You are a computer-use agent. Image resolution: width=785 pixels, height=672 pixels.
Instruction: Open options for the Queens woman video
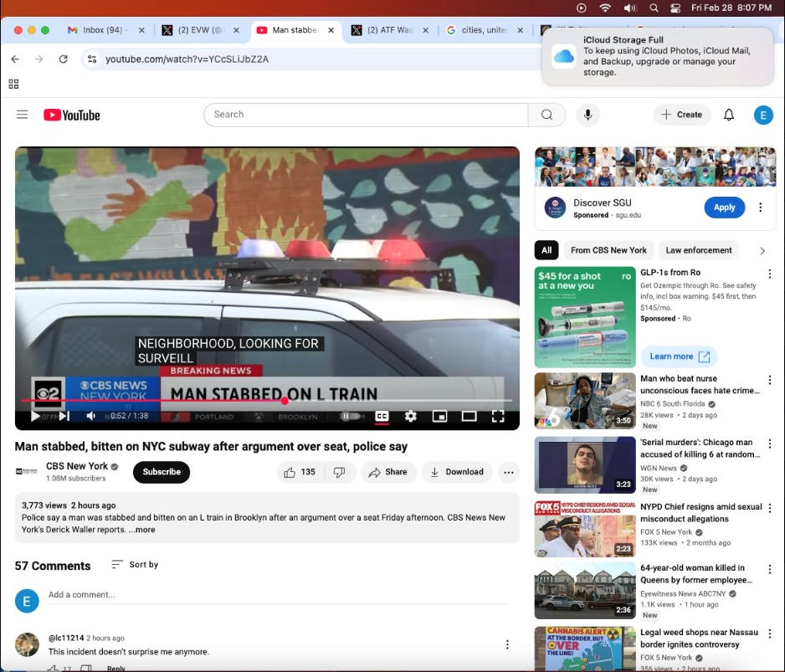[769, 569]
